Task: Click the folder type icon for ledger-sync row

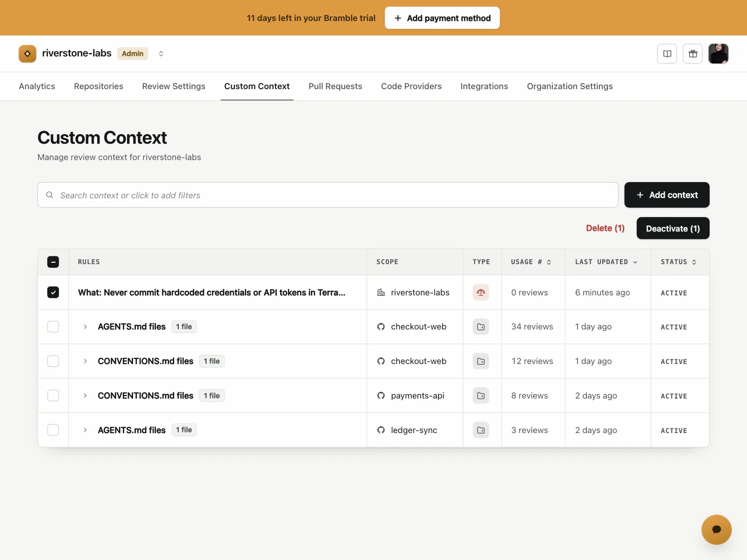Action: [x=481, y=430]
